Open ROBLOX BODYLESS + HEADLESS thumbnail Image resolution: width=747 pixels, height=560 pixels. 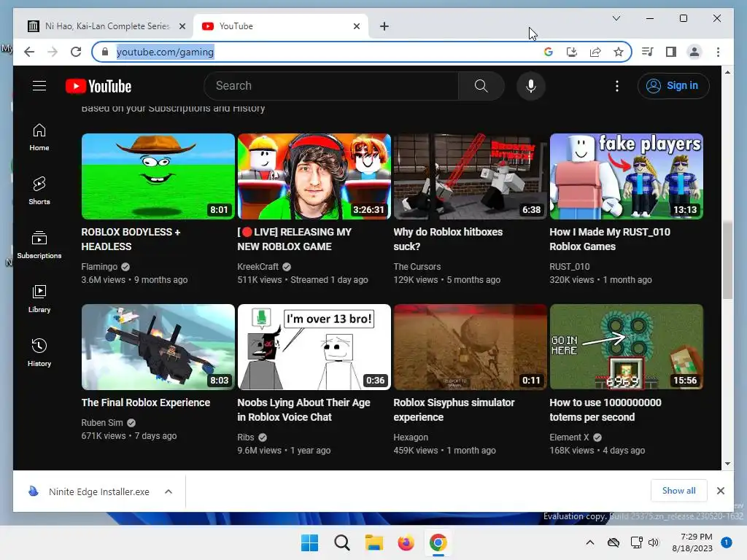click(x=158, y=176)
